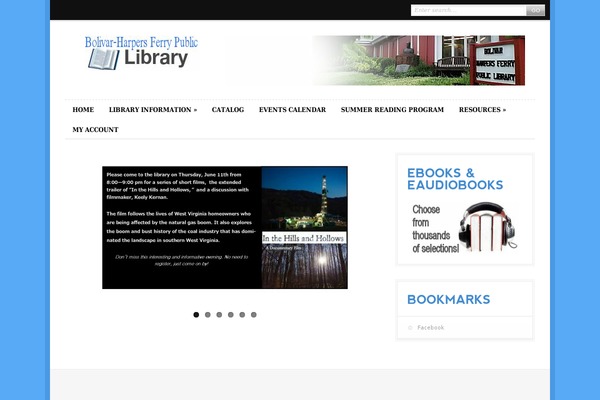Select the third slideshow dot
The width and height of the screenshot is (600, 400).
pyautogui.click(x=219, y=315)
